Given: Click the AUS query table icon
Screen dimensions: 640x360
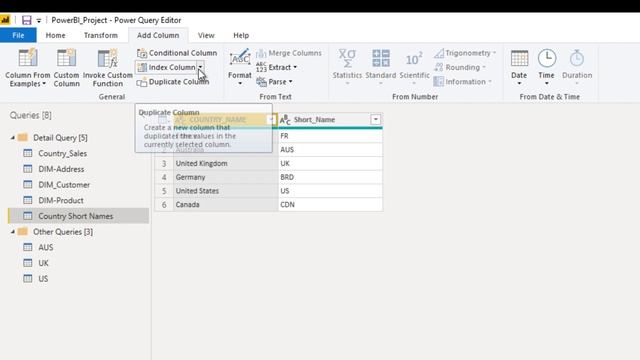Looking at the screenshot, I should click(28, 247).
